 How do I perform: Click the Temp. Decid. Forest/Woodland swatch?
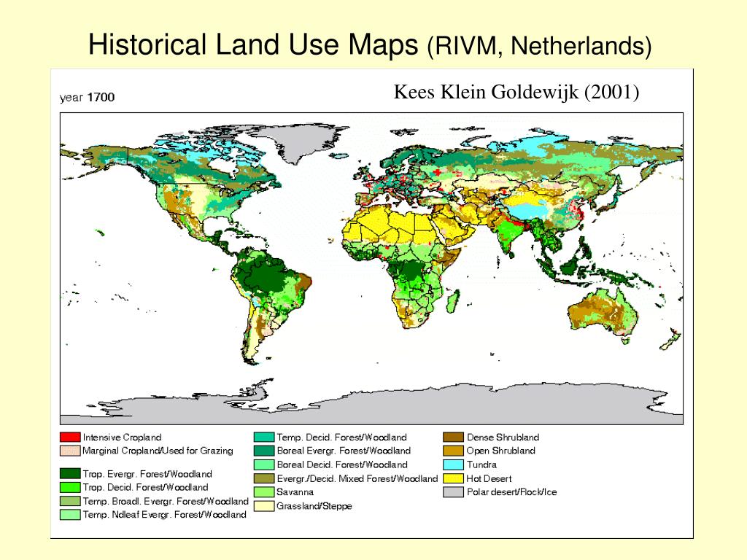tap(264, 437)
